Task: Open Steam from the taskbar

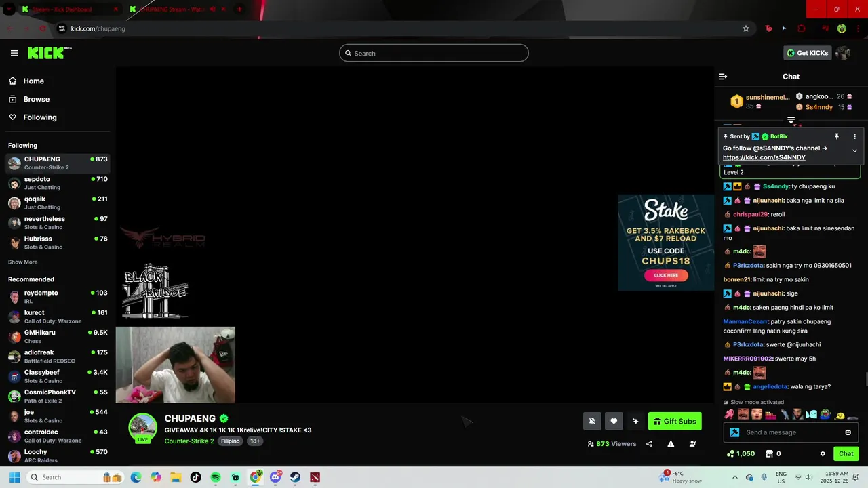Action: pyautogui.click(x=295, y=477)
